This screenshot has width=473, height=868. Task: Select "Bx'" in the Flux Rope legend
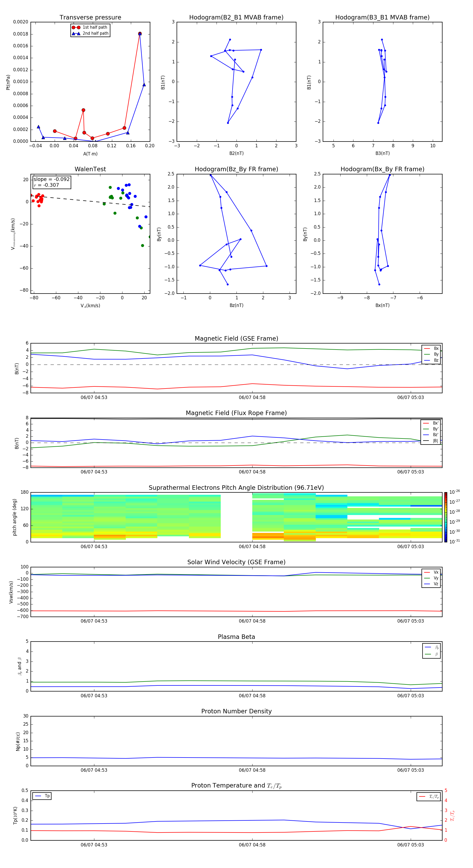pyautogui.click(x=431, y=423)
